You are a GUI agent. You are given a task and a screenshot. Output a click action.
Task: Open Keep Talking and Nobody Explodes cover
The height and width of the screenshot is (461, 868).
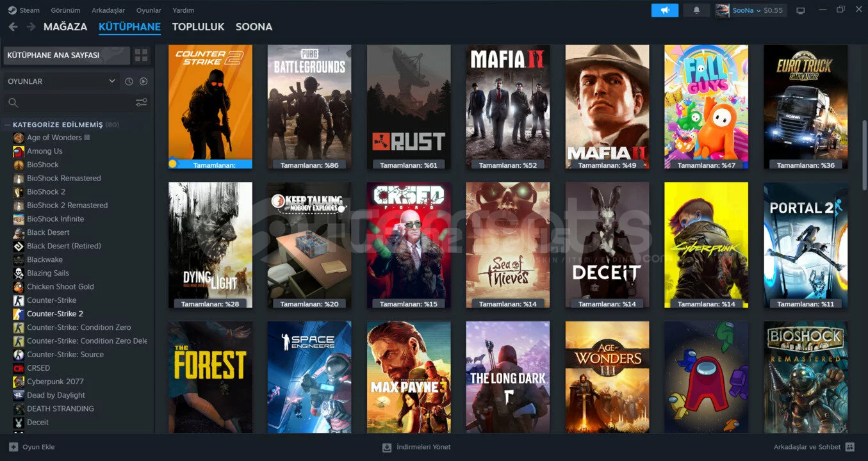[309, 245]
